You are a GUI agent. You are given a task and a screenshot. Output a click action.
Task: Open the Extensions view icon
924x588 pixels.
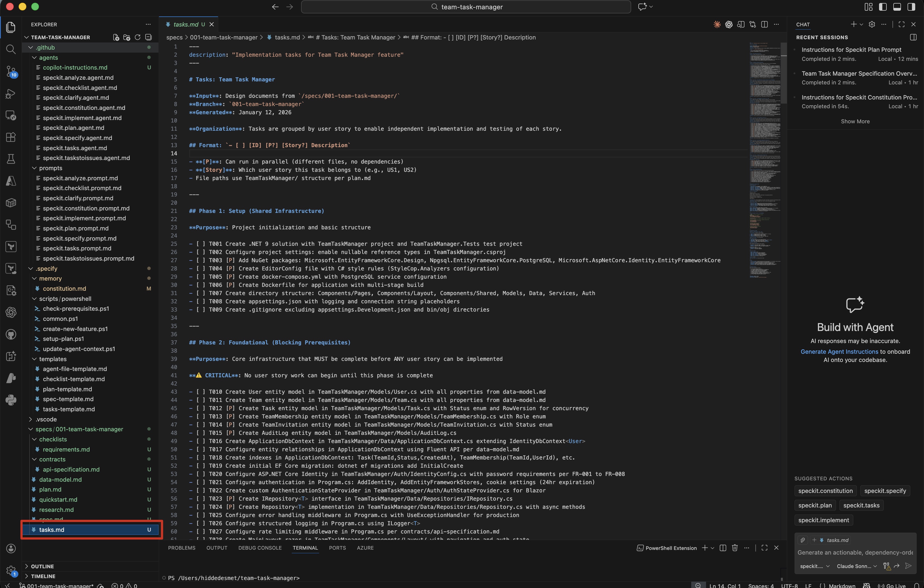11,137
